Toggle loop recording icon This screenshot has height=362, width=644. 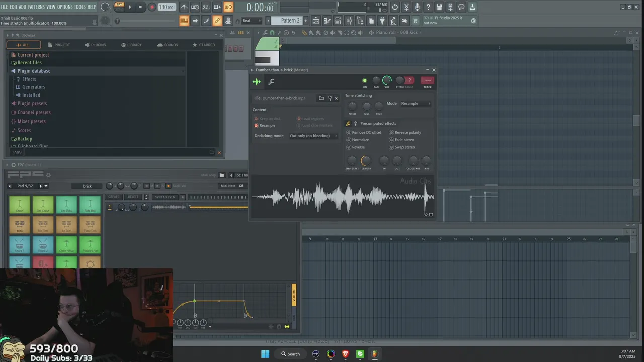click(x=228, y=7)
